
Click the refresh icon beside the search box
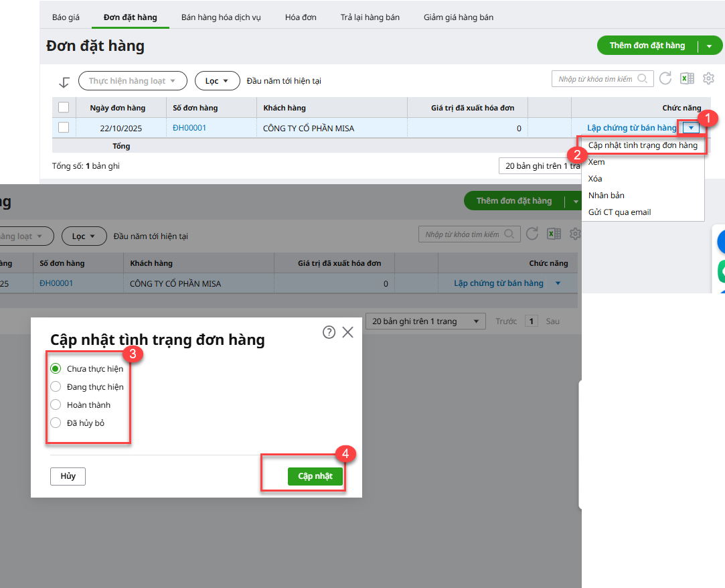(665, 79)
